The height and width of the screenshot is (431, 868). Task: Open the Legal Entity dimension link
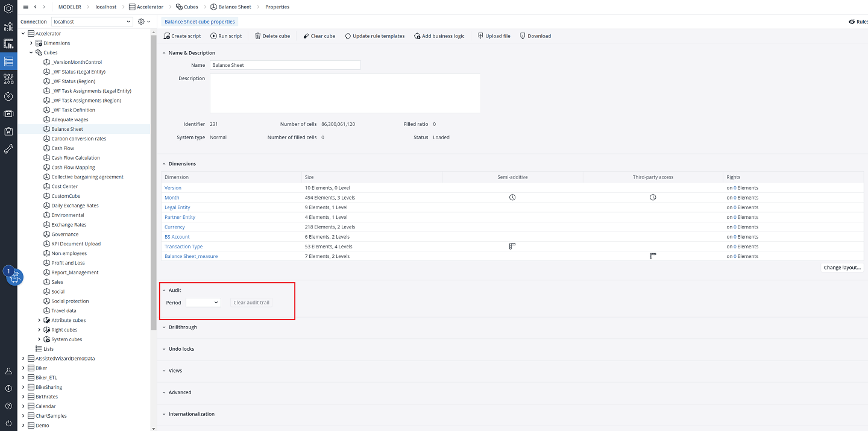click(x=177, y=207)
